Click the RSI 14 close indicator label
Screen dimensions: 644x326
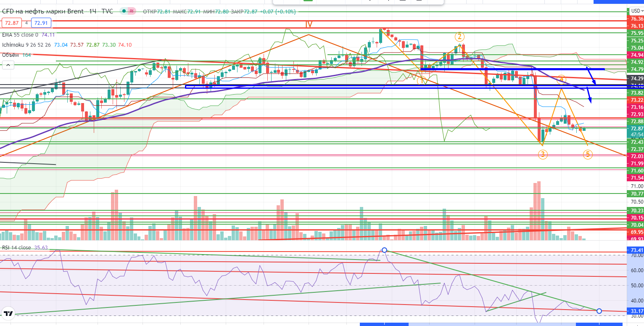(x=16, y=248)
